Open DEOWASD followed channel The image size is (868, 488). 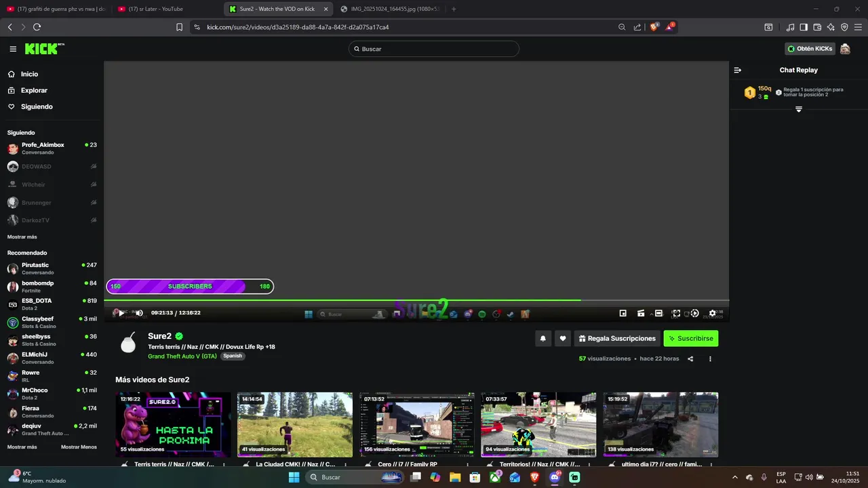coord(52,166)
